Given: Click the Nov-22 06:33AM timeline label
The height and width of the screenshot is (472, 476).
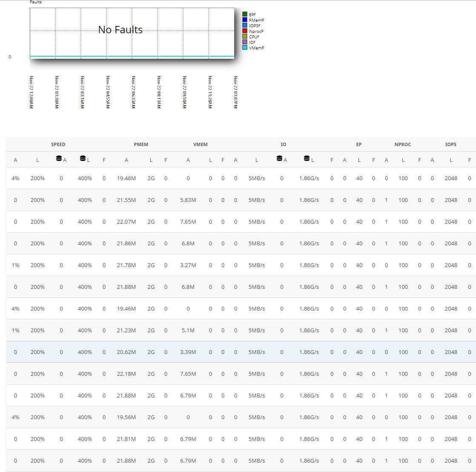Looking at the screenshot, I should pyautogui.click(x=133, y=92).
